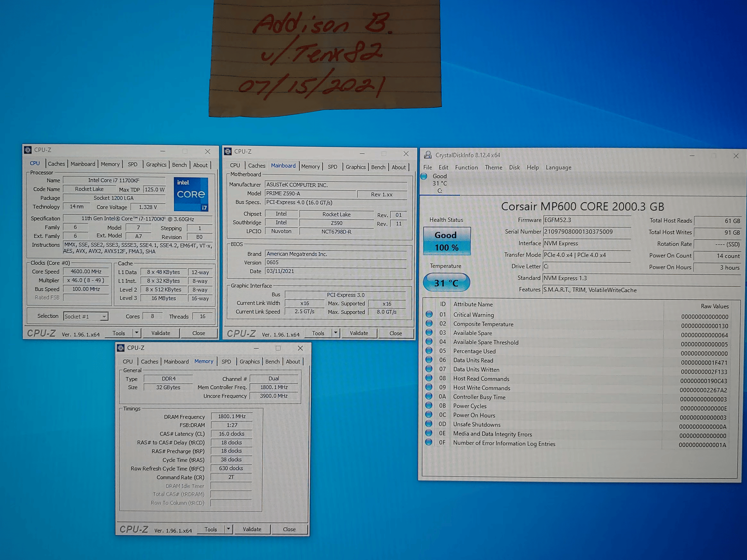Switch to the CPU tab in the Memory-tab CPU-Z window
747x560 pixels.
(x=128, y=361)
